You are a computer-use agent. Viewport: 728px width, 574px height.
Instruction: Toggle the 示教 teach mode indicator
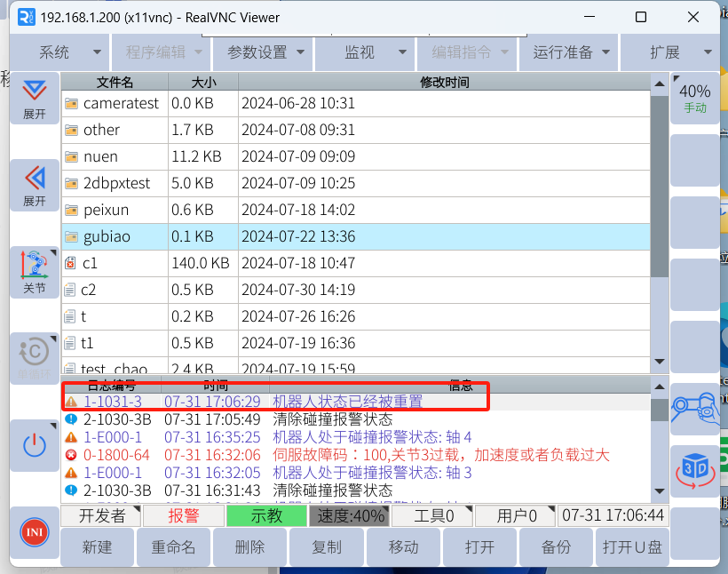pyautogui.click(x=265, y=516)
